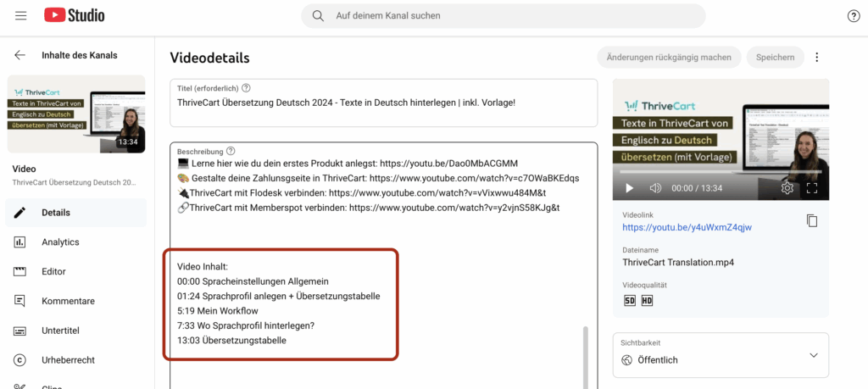This screenshot has height=389, width=868.
Task: Click the sidebar video thumbnail
Action: [x=76, y=114]
